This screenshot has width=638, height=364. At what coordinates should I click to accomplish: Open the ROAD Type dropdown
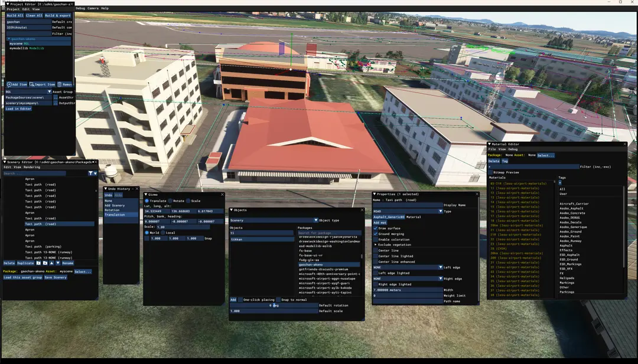click(408, 211)
